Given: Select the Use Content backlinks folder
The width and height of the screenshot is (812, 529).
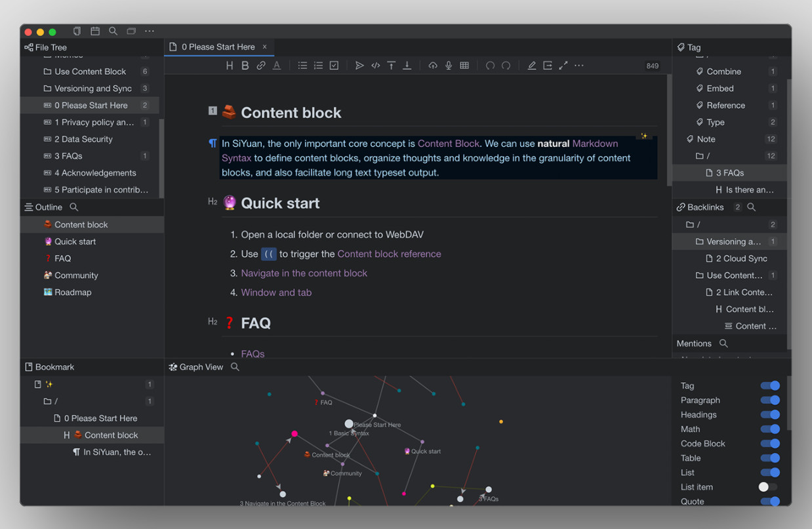Looking at the screenshot, I should pyautogui.click(x=729, y=275).
